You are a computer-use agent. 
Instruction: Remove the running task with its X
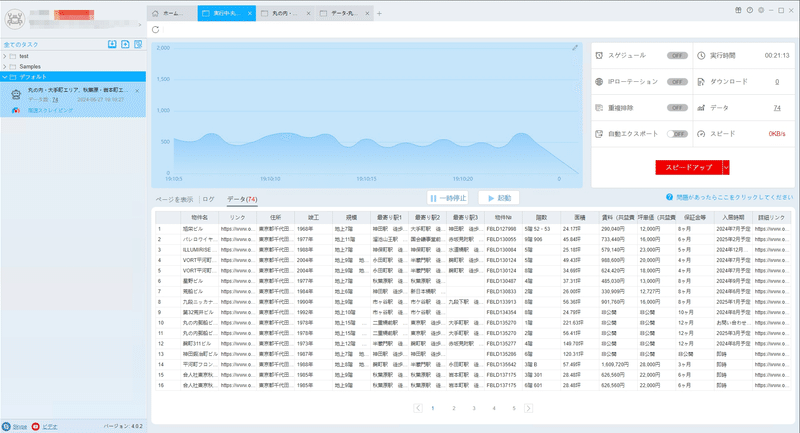click(137, 91)
